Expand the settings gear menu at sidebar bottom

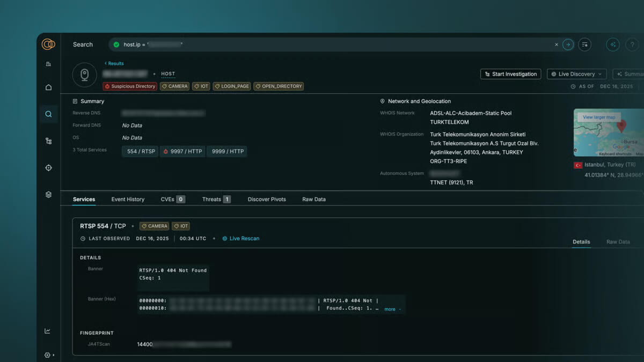47,354
